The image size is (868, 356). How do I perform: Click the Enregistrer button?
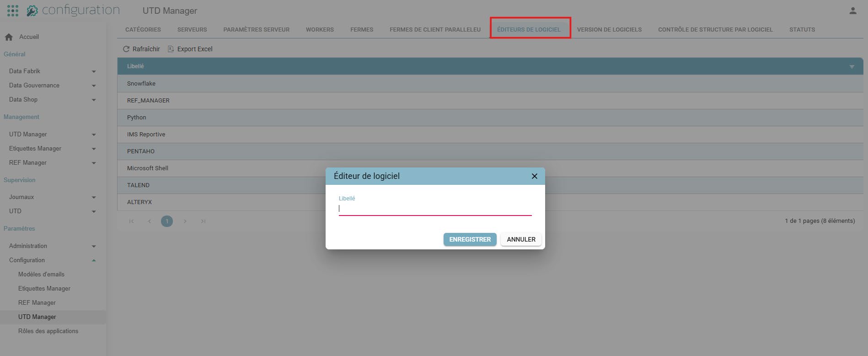click(x=470, y=239)
